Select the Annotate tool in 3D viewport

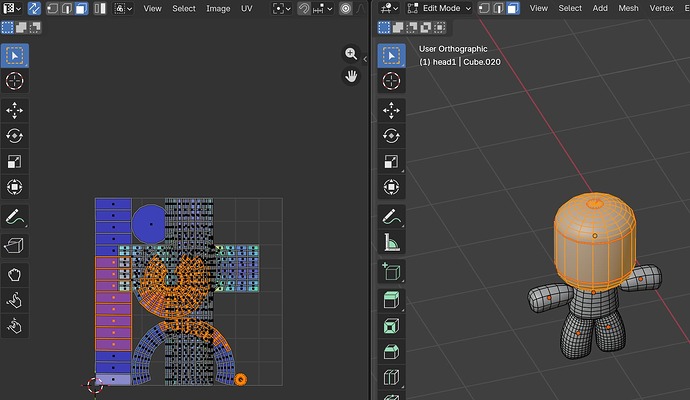pos(391,217)
